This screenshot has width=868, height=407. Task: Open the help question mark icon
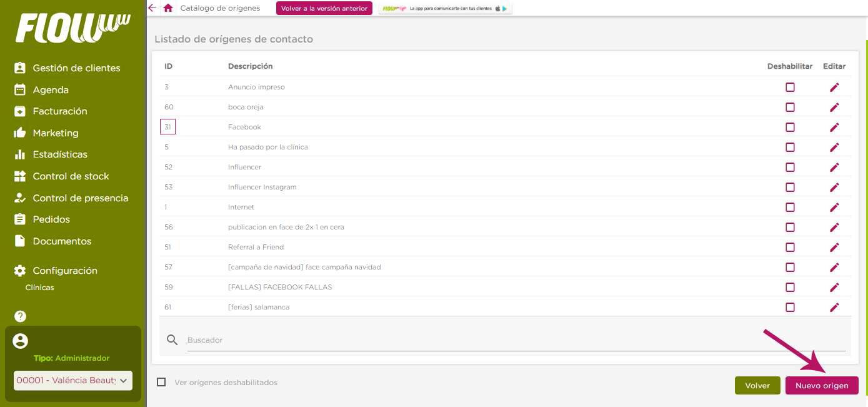click(x=20, y=316)
